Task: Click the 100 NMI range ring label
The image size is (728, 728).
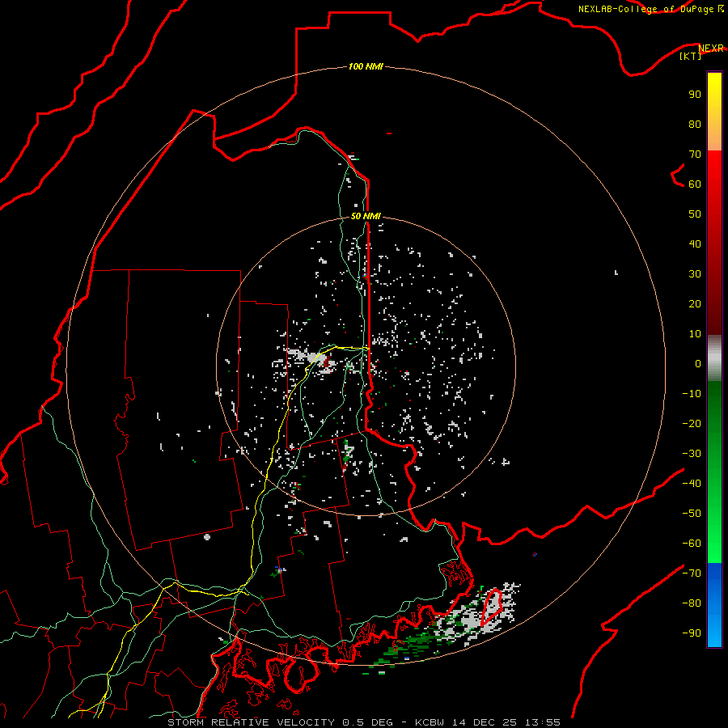Action: 366,66
